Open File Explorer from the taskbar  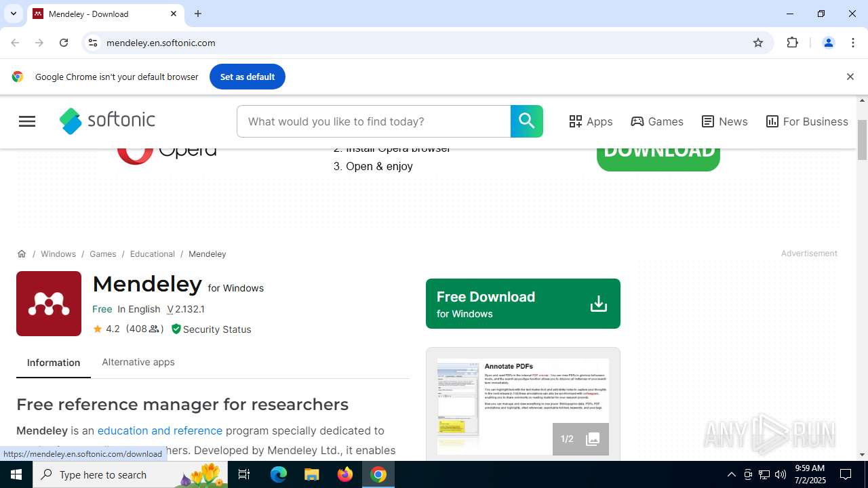click(x=312, y=474)
